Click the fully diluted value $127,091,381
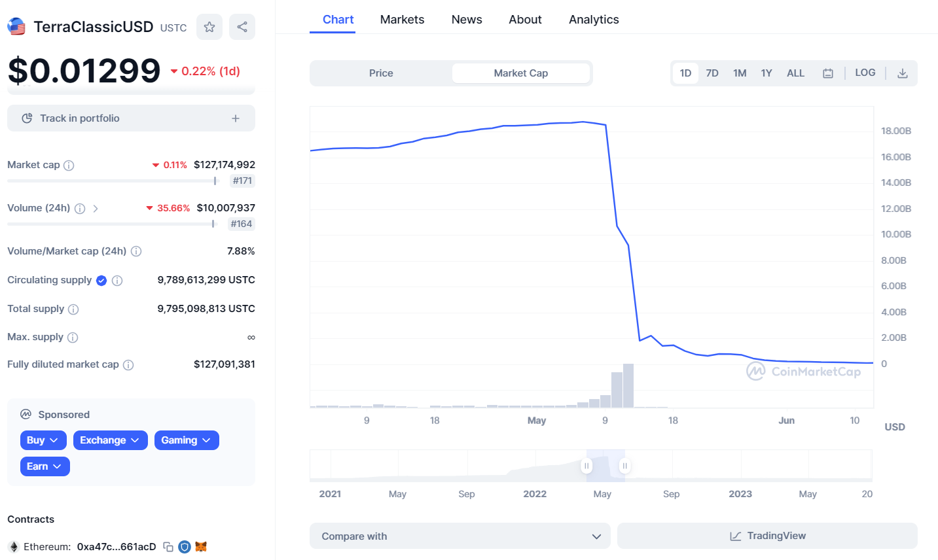This screenshot has width=938, height=560. click(225, 364)
